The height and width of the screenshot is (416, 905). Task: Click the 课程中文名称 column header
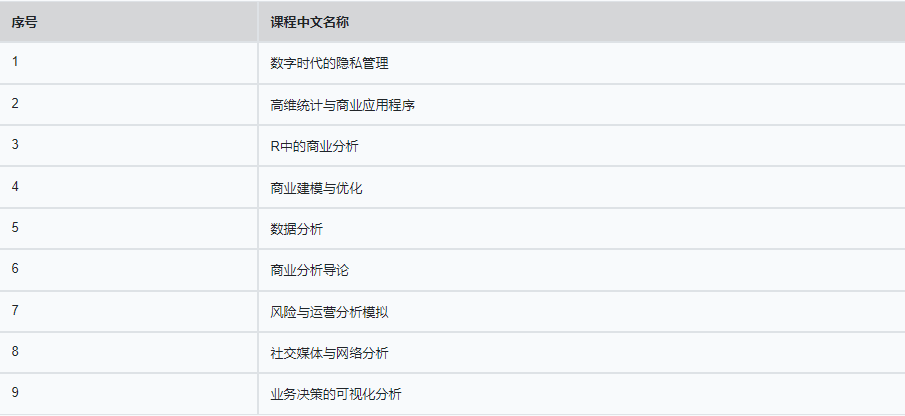(309, 21)
